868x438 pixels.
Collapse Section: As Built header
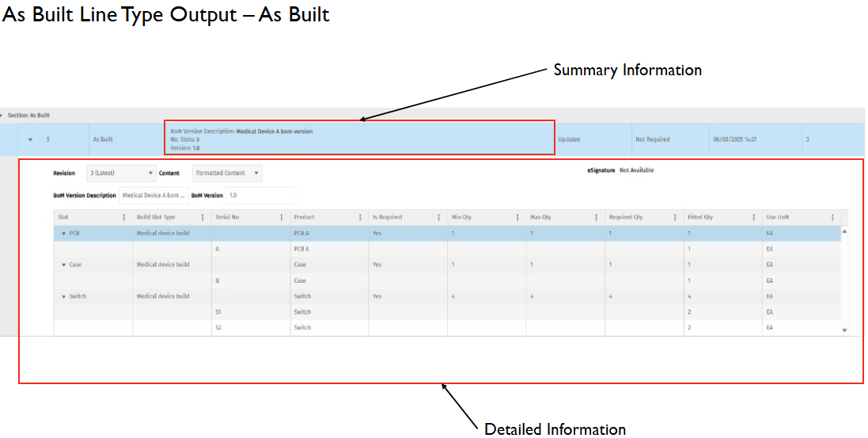[x=2, y=116]
